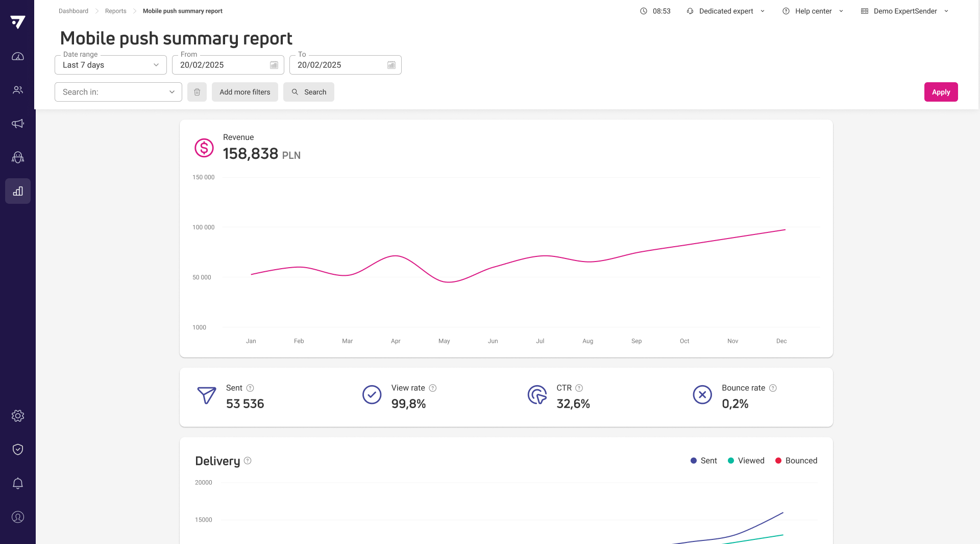The image size is (980, 544).
Task: Open the Automation robot sidebar icon
Action: click(x=18, y=157)
